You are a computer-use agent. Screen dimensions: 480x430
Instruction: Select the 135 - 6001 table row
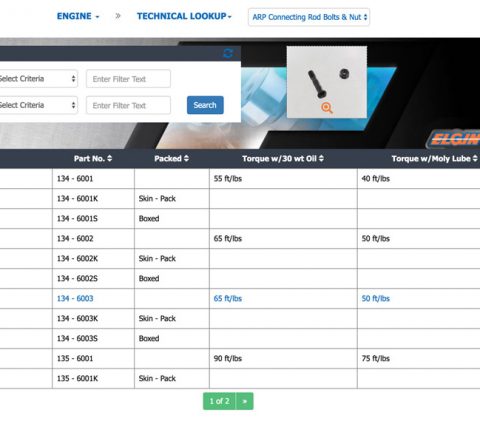pyautogui.click(x=240, y=359)
